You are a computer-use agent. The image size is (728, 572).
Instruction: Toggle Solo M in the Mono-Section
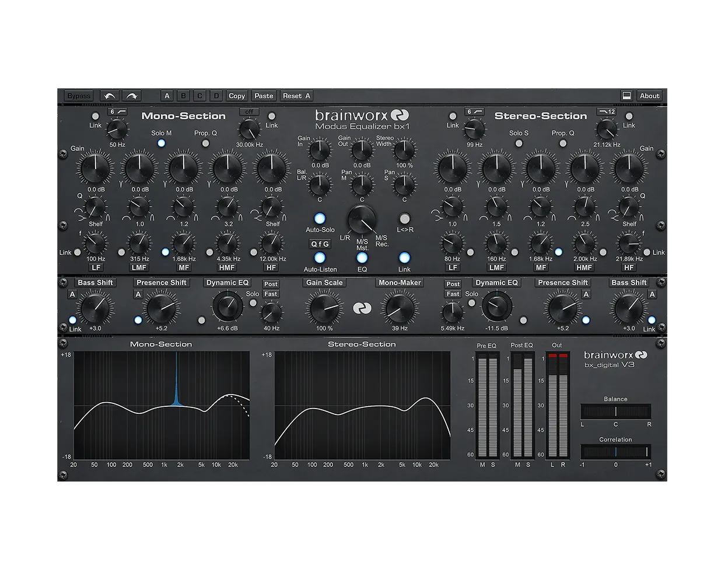161,143
